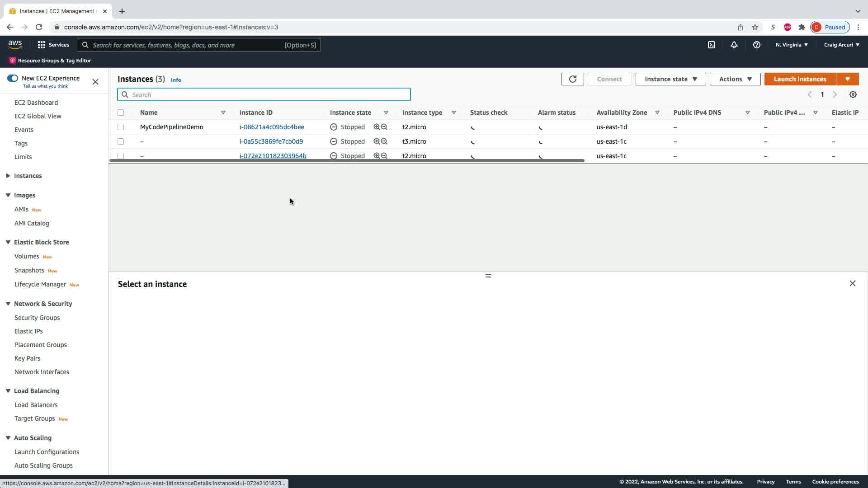Click the Launch instances button
This screenshot has width=868, height=488.
(799, 79)
